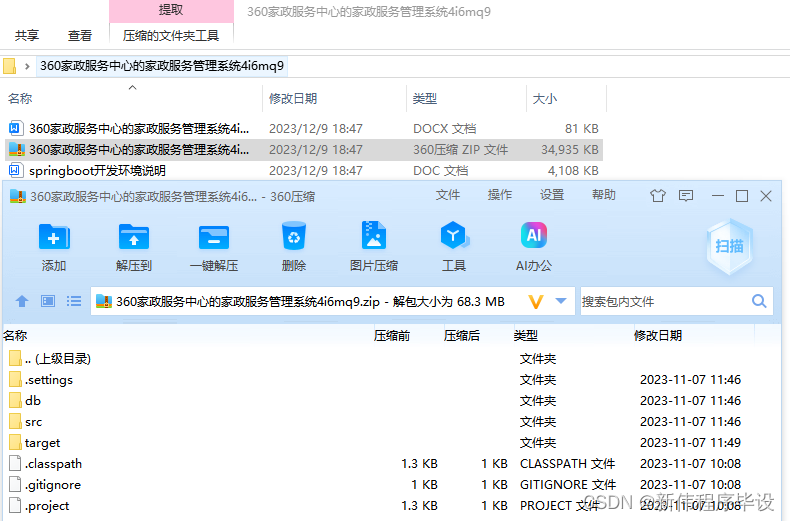The width and height of the screenshot is (790, 521).
Task: Go up one level with the arrow icon
Action: coord(22,301)
